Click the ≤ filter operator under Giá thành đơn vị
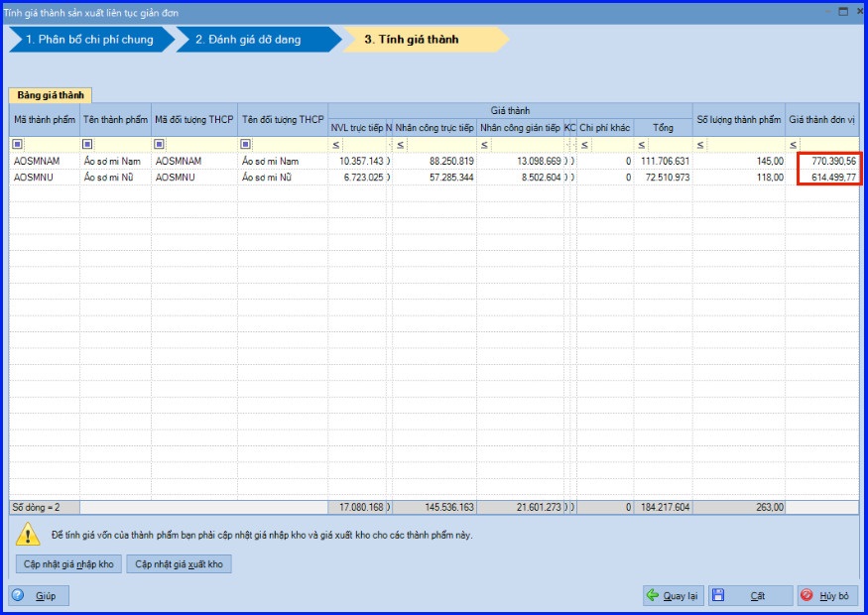This screenshot has width=868, height=615. 794,145
